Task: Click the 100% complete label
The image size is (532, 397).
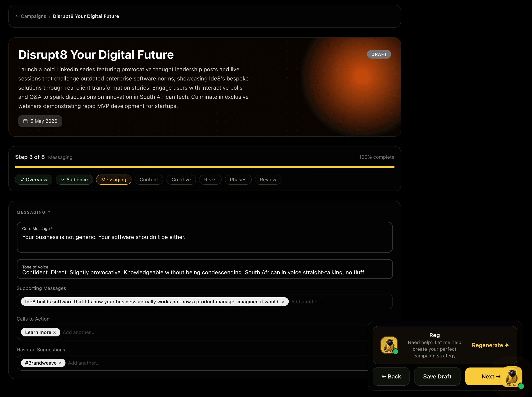Action: [x=376, y=157]
